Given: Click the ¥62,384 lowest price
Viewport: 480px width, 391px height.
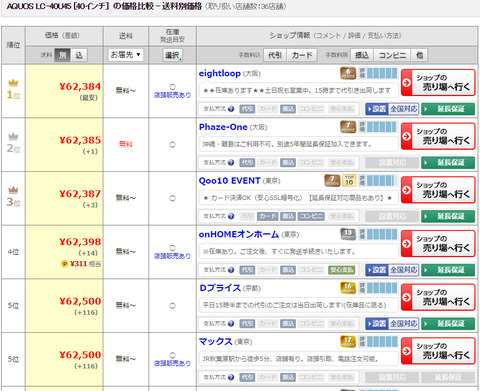Looking at the screenshot, I should click(x=80, y=87).
